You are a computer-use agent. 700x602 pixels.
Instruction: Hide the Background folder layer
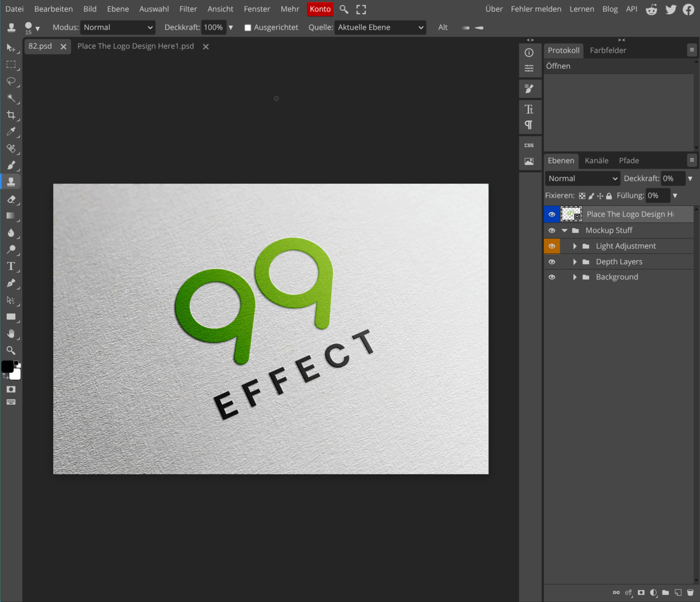click(552, 277)
